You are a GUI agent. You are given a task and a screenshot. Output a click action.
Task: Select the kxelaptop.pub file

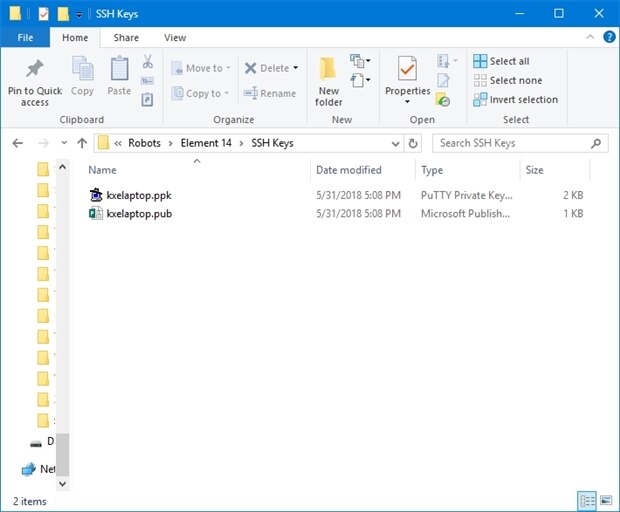[x=139, y=214]
